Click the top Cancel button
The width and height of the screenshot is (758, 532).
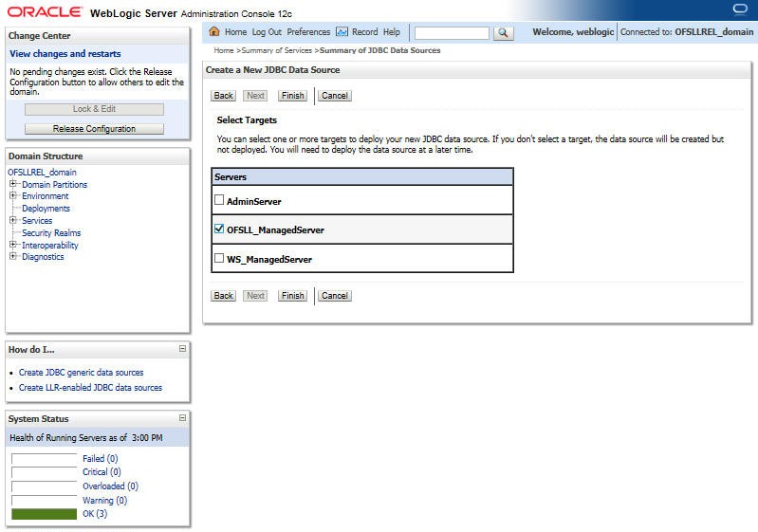pos(335,96)
